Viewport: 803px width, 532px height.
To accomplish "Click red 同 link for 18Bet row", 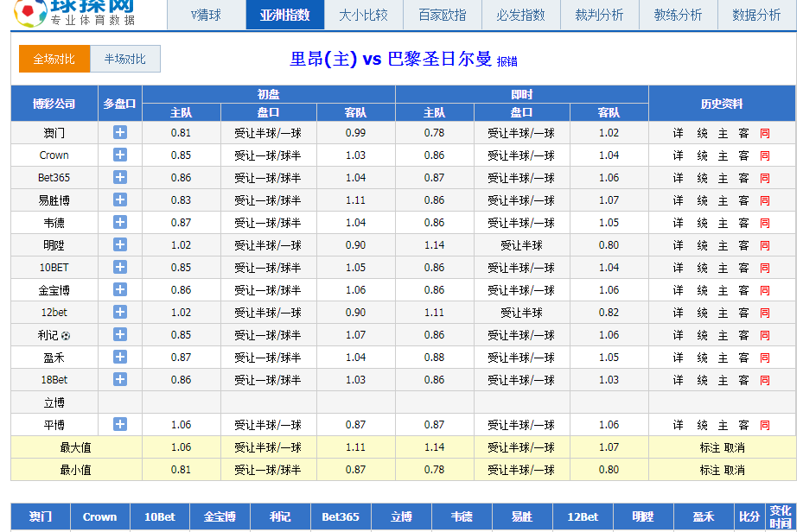I will [765, 380].
